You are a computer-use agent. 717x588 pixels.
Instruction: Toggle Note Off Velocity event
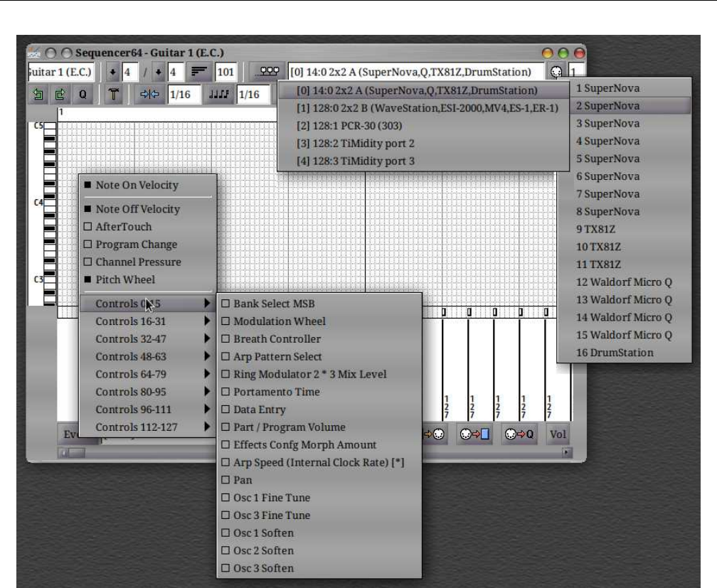[x=148, y=209]
